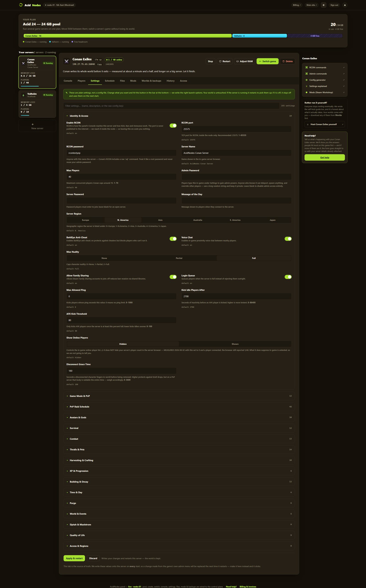The image size is (366, 588).
Task: Toggle Allow Family Sharing switch
Action: [x=173, y=277]
